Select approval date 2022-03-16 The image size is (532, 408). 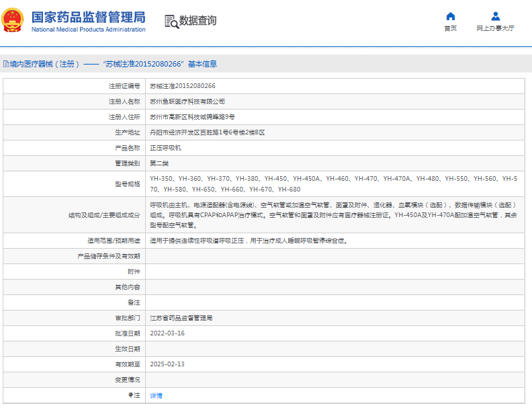click(x=167, y=333)
